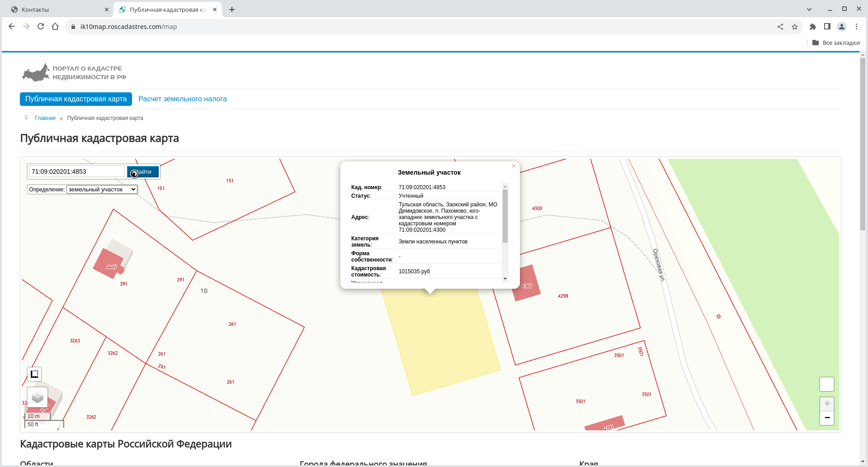Open the 'Расчет земельного налога' link

click(182, 99)
